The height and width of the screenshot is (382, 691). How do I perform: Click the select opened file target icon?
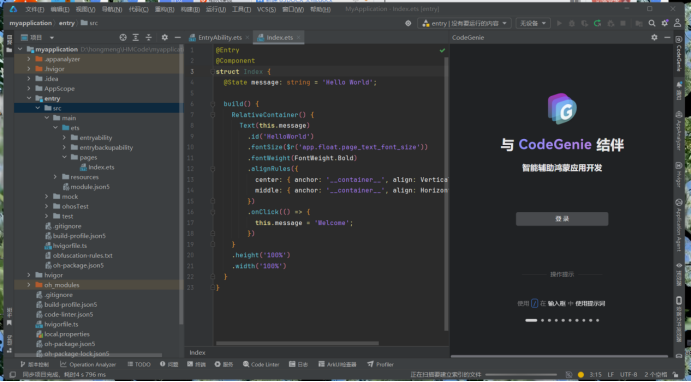pyautogui.click(x=123, y=37)
